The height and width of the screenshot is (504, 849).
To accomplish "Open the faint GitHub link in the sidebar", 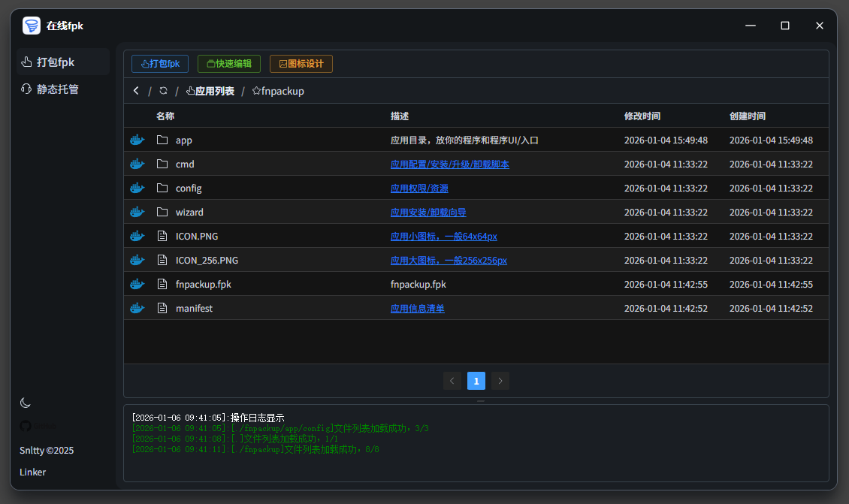I will click(38, 426).
